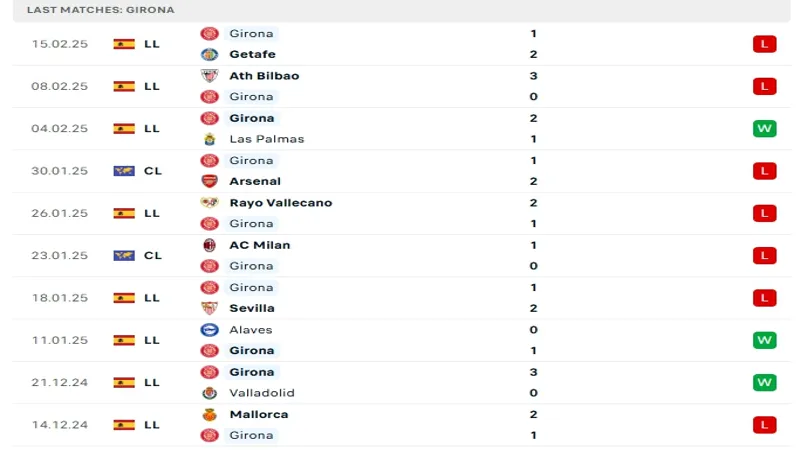800x450 pixels.
Task: Open the Rayo Vallecano team link
Action: [281, 203]
